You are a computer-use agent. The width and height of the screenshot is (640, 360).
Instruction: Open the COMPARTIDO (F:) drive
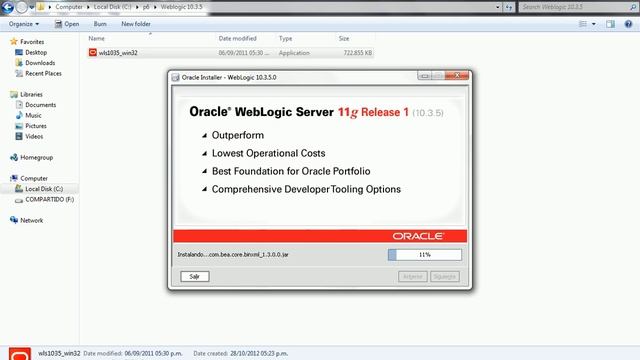(49, 200)
